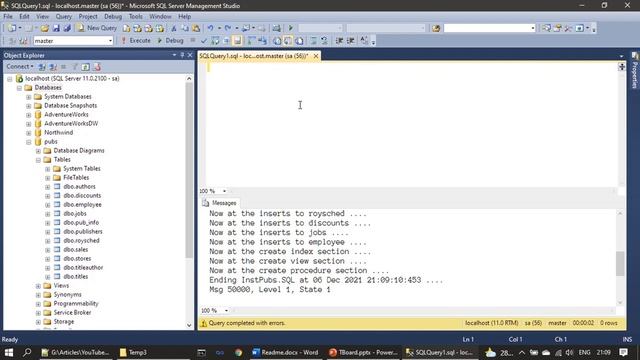Open the Help menu
The width and height of the screenshot is (640, 360).
click(184, 16)
